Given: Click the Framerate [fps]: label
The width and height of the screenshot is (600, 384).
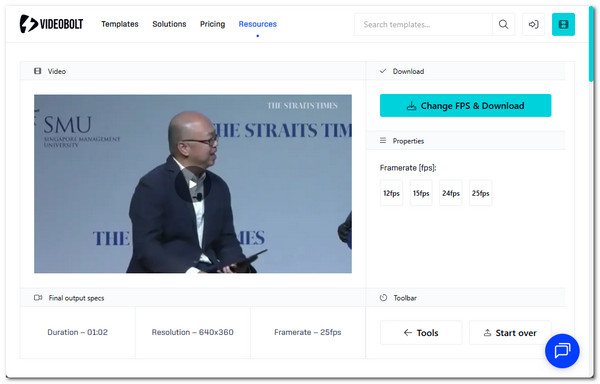Looking at the screenshot, I should point(408,168).
